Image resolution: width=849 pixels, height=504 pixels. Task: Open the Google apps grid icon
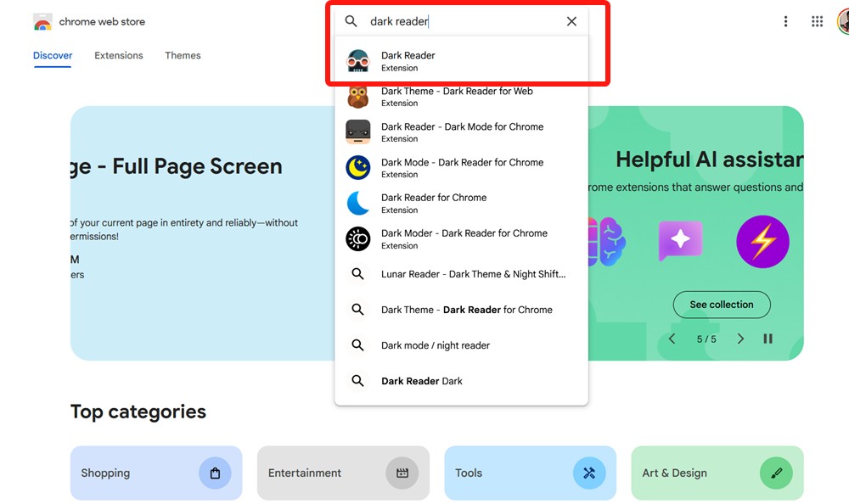point(818,21)
